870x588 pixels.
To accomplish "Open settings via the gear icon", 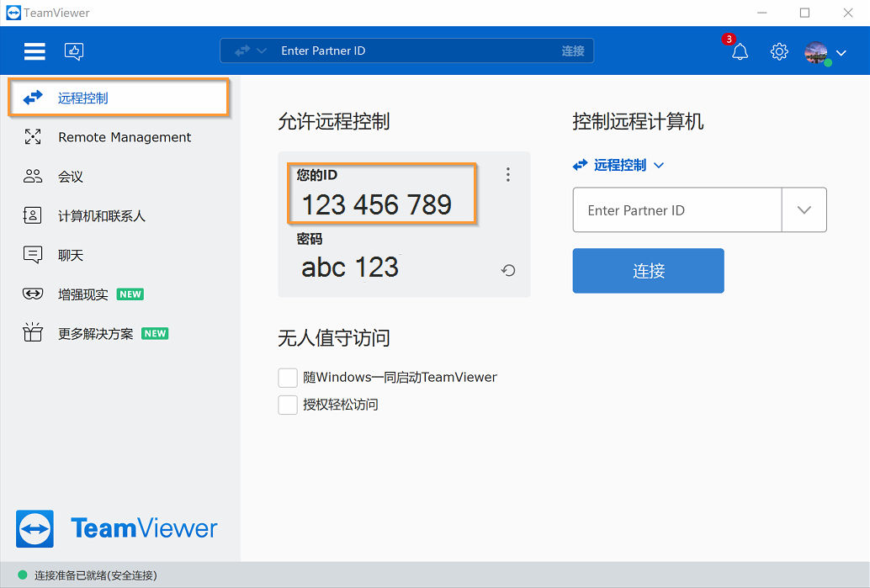I will click(x=779, y=51).
